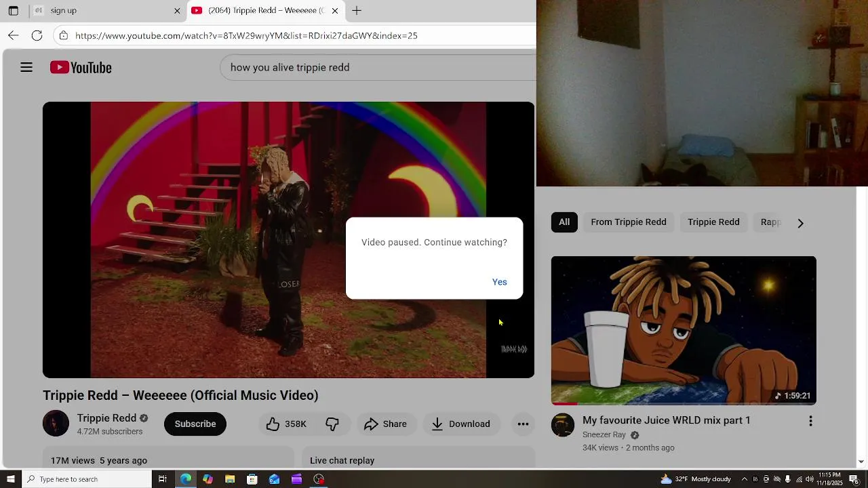This screenshot has width=868, height=488.
Task: Open Sneezer Ray channel avatar
Action: [x=563, y=425]
